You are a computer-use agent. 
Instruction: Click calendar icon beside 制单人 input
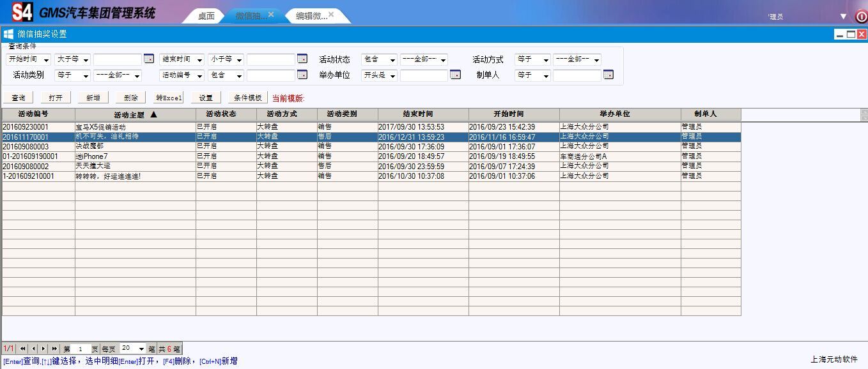coord(608,75)
